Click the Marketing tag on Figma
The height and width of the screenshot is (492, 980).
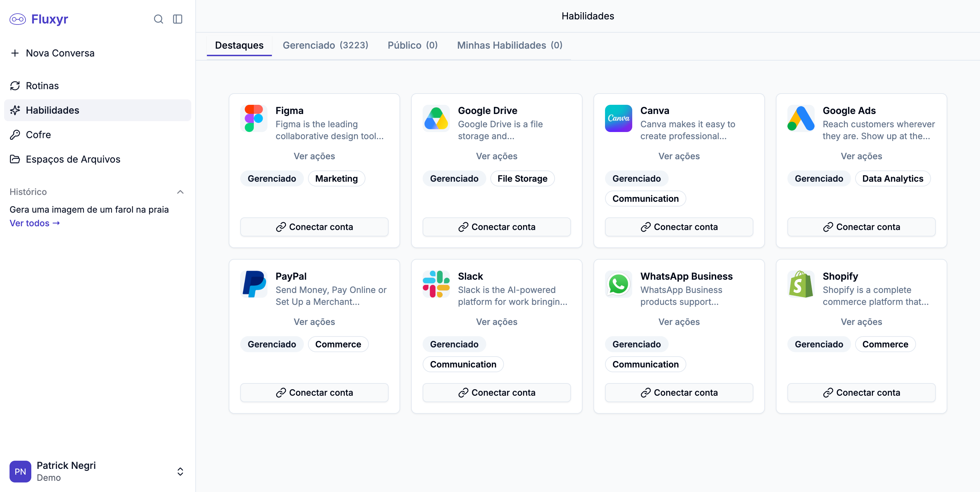(x=336, y=178)
